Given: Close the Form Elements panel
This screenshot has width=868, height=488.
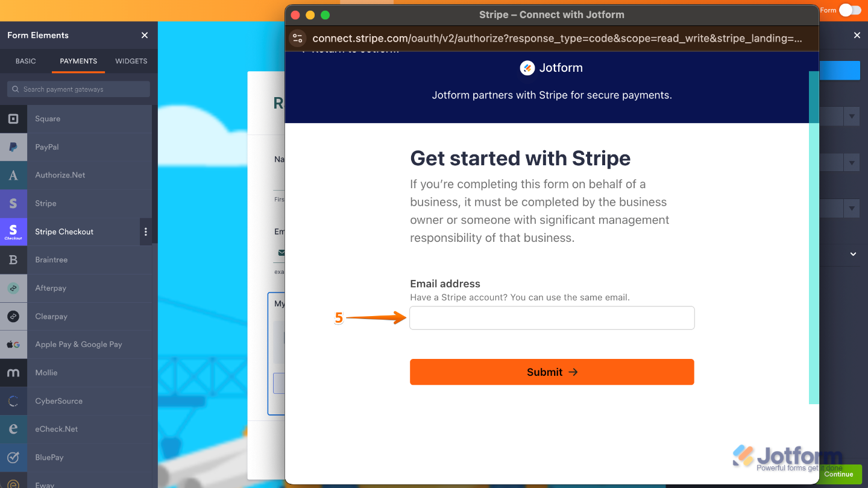Looking at the screenshot, I should pos(145,36).
